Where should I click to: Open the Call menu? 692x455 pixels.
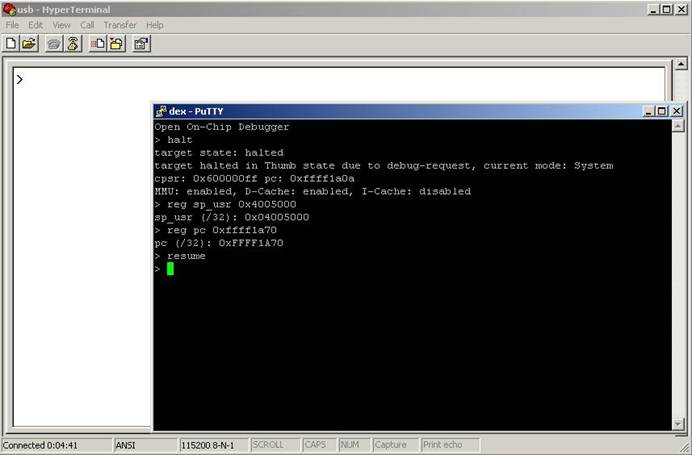coord(87,25)
